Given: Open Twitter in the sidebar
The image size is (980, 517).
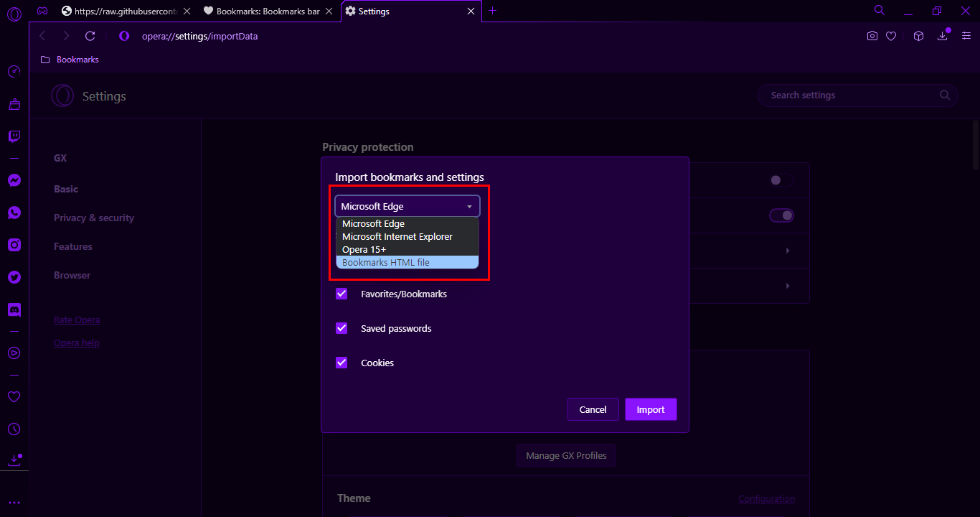Looking at the screenshot, I should 14,277.
